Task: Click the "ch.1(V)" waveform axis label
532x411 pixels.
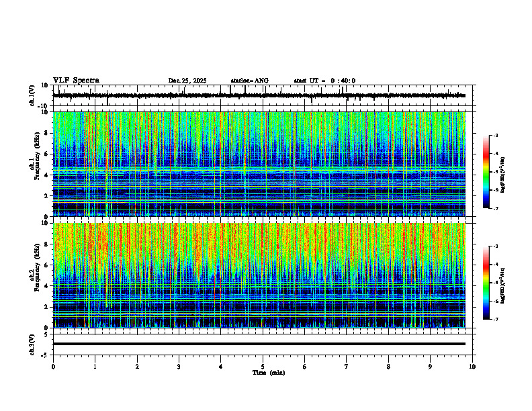Action: pyautogui.click(x=32, y=95)
